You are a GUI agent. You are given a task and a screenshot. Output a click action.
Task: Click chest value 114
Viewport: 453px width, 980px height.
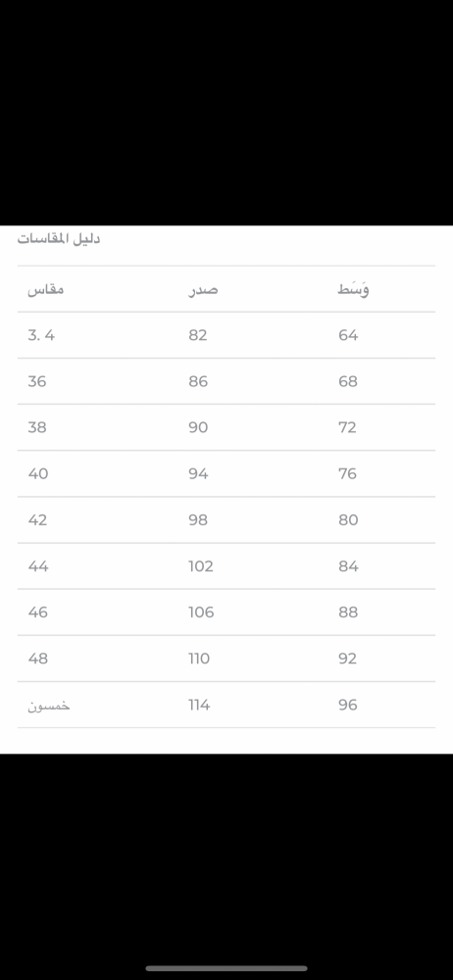coord(199,705)
